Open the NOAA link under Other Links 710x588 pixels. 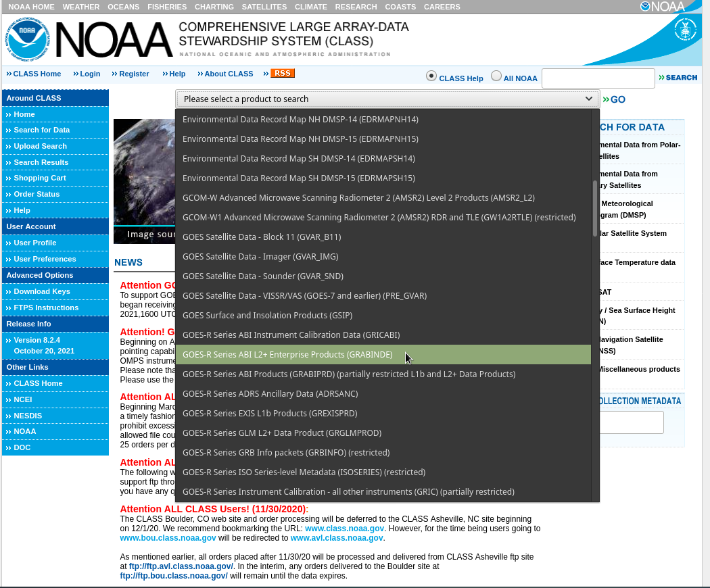[25, 431]
